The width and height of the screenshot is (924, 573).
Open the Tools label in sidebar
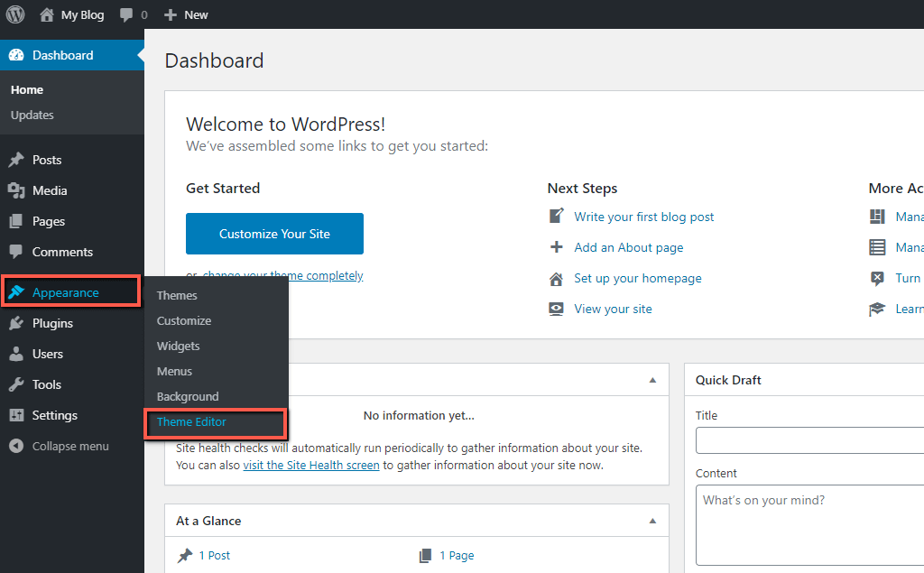[47, 384]
